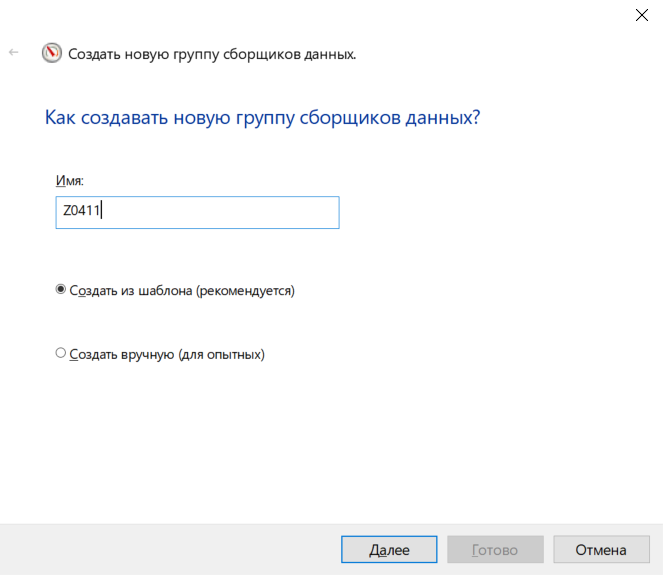Focus the name input field containing Z0411
Screen dimensions: 664x576
[x=197, y=212]
